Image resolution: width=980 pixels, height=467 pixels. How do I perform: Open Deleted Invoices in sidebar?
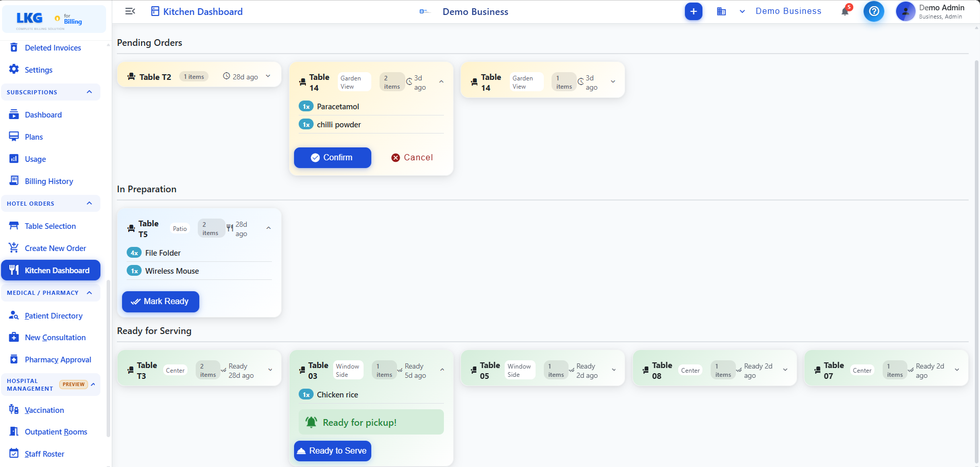tap(53, 48)
